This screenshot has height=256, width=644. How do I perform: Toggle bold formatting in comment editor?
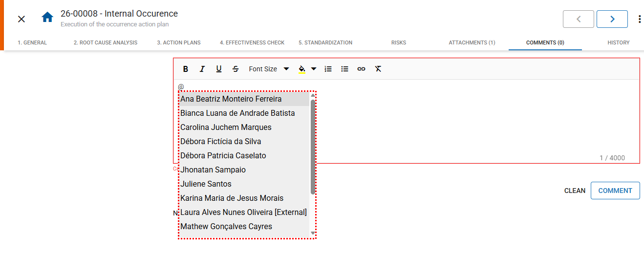click(x=186, y=69)
